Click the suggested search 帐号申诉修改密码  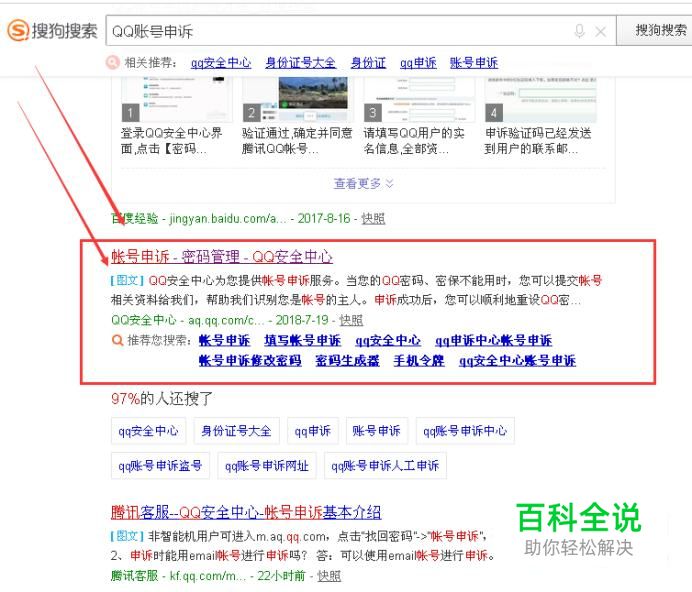pos(250,361)
